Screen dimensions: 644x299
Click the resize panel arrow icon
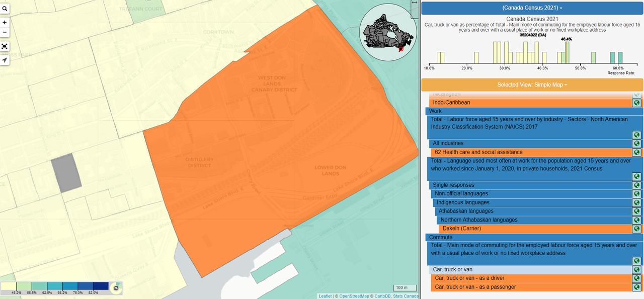(414, 3)
